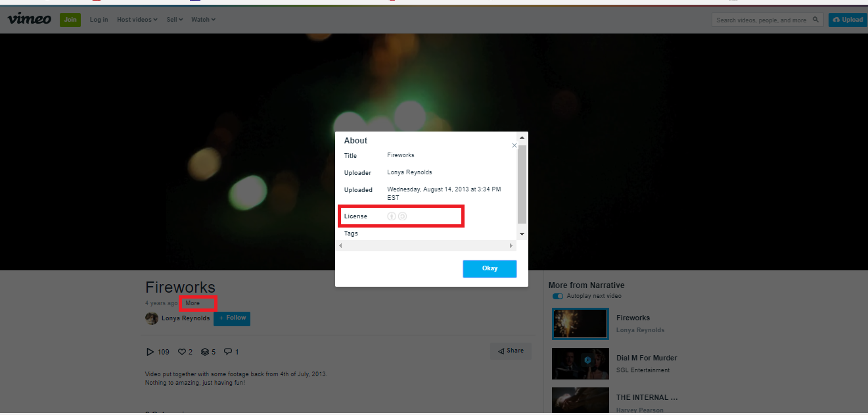Click the dialog's scroll down arrow
The image size is (868, 415).
tap(522, 234)
